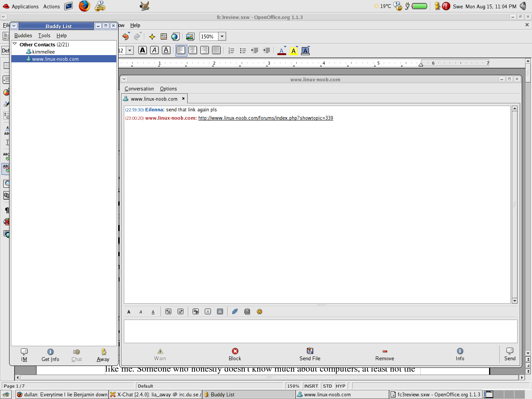Open Help menu in Buddy List
The image size is (532, 399).
(62, 35)
